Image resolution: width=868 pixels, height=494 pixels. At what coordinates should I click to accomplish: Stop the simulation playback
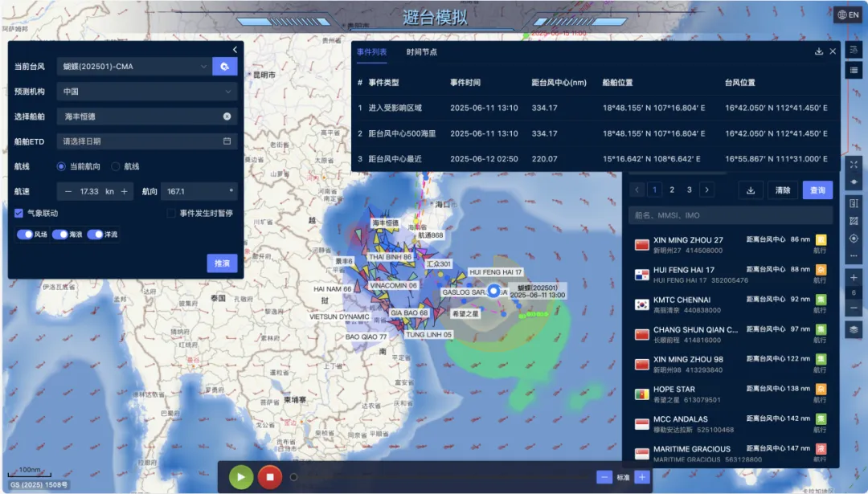point(269,477)
